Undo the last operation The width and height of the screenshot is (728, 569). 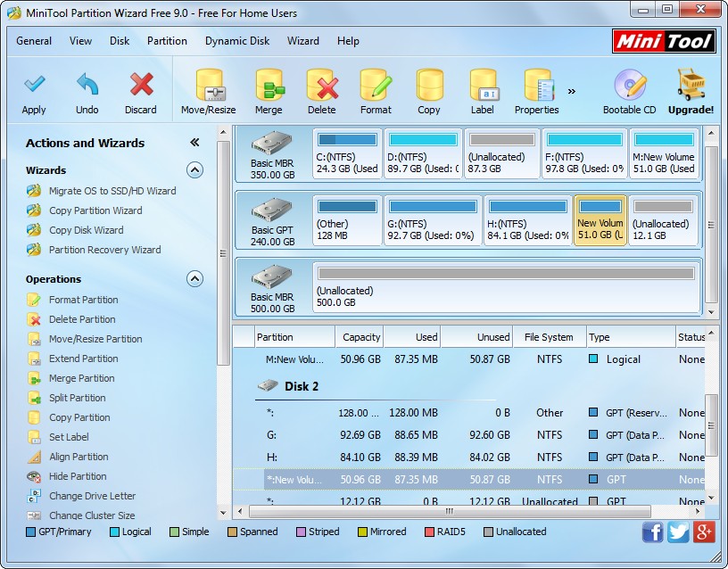pyautogui.click(x=87, y=89)
